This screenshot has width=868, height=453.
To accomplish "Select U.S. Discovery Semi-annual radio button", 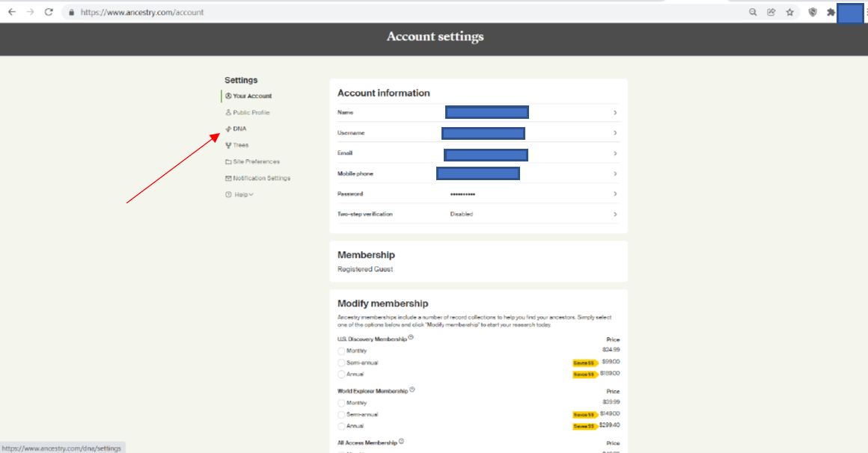I will pos(341,363).
